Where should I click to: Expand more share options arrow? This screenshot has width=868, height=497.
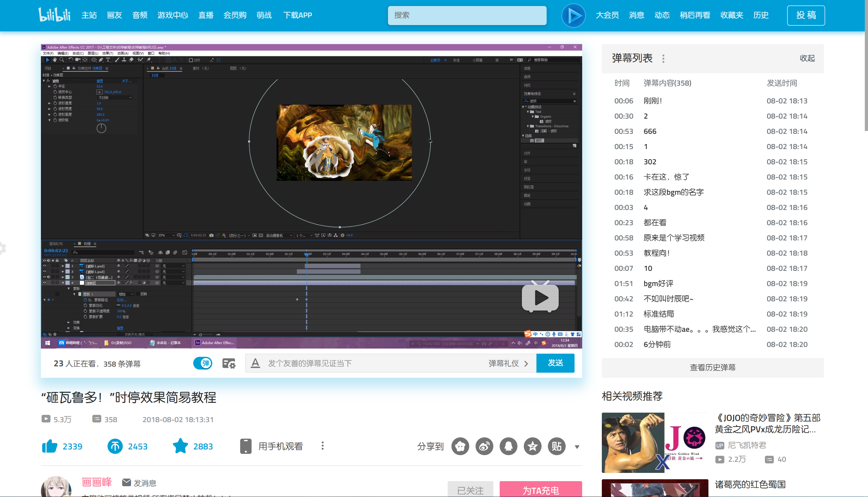[577, 447]
